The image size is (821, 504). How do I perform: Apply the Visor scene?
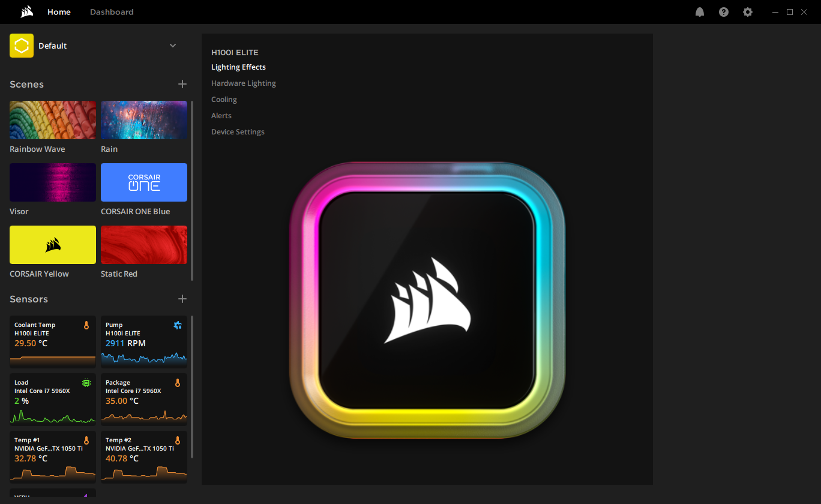[53, 182]
